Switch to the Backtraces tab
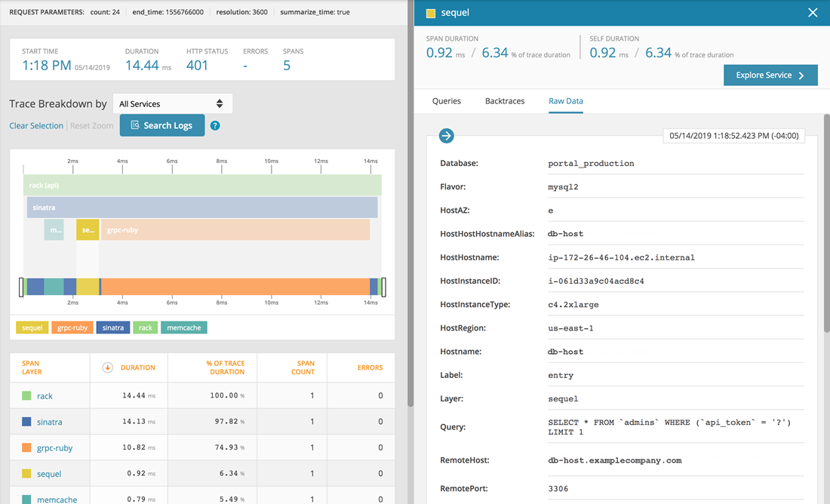830x504 pixels. pos(505,101)
